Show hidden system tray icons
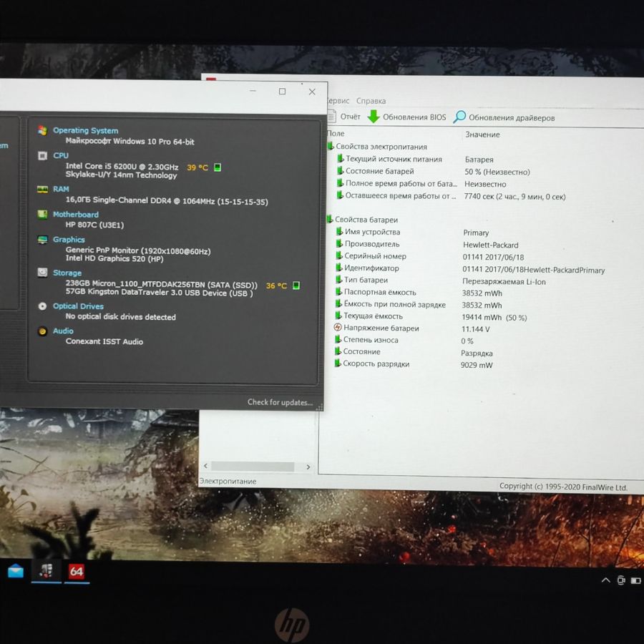Viewport: 644px width, 644px height. click(x=605, y=580)
